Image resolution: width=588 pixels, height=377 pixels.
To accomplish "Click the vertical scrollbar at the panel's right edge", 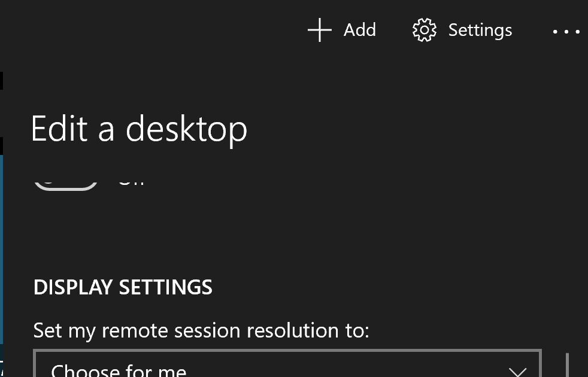I will 566,364.
